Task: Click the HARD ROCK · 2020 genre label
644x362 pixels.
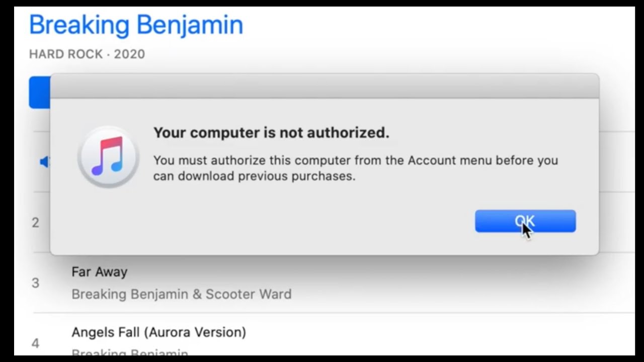Action: pos(87,54)
